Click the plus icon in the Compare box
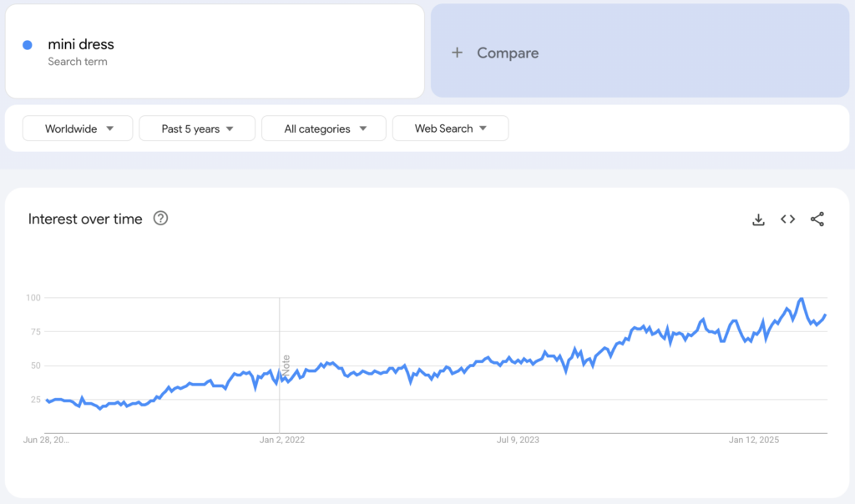 [458, 52]
